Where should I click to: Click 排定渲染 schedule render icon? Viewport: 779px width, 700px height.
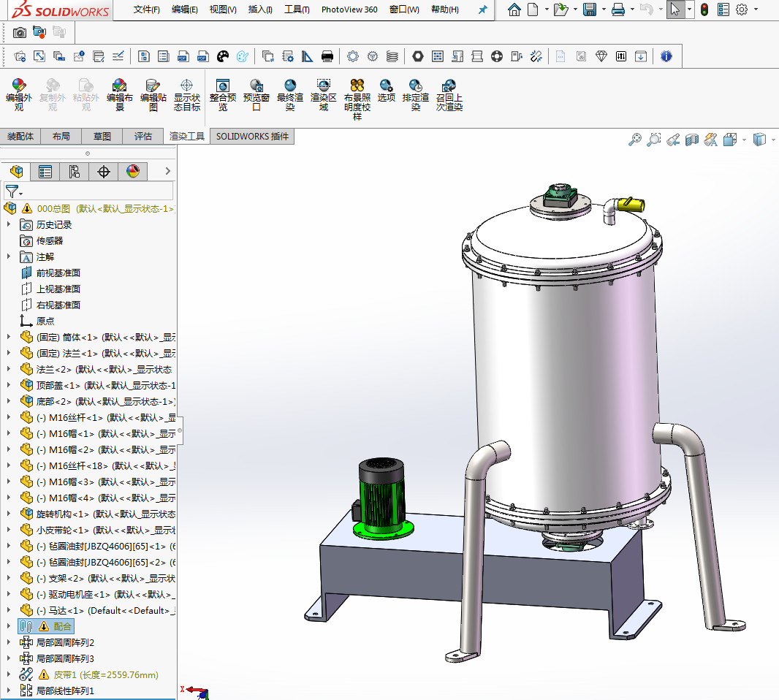pos(415,87)
